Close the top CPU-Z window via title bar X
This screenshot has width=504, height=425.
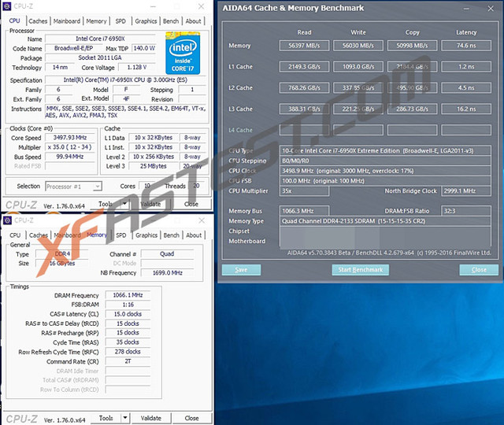(202, 6)
